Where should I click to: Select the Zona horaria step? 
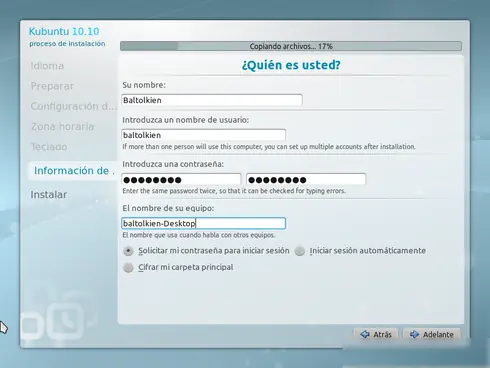[62, 126]
